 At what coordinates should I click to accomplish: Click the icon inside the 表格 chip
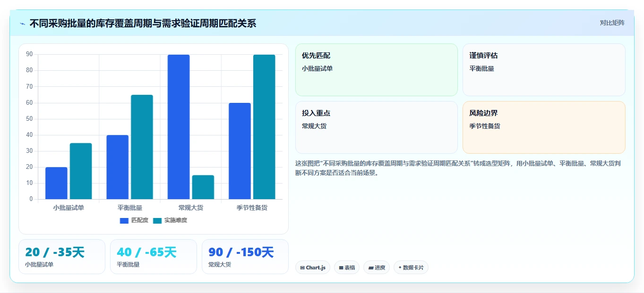coord(341,268)
